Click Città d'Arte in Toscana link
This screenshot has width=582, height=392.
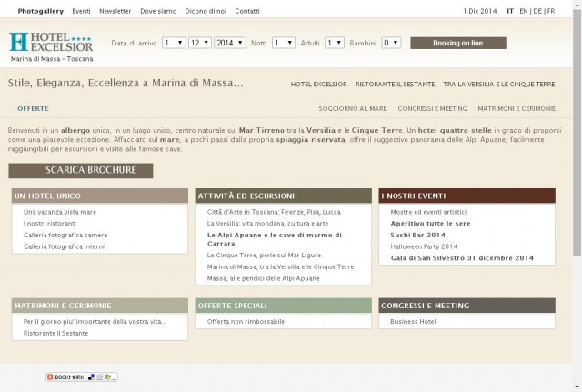[x=274, y=212]
